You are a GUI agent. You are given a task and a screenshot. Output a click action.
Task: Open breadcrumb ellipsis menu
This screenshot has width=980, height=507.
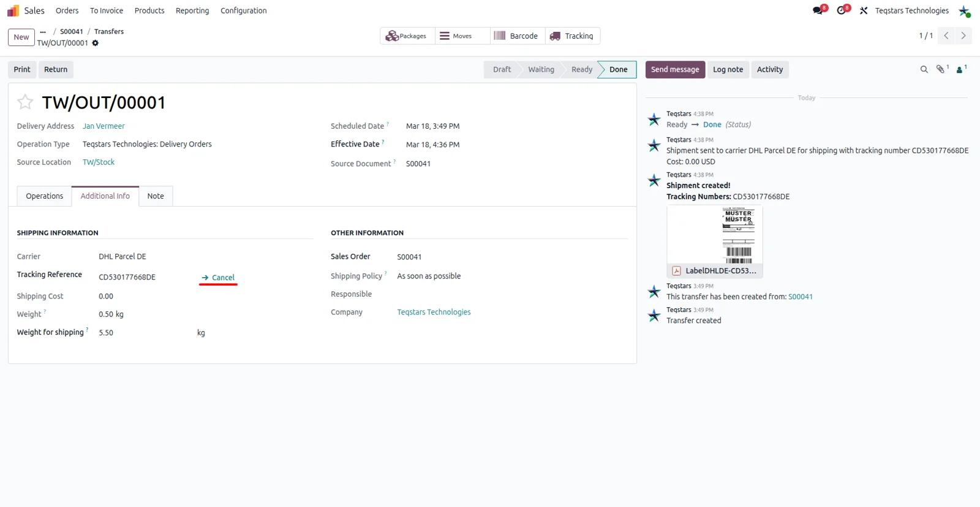(x=43, y=31)
